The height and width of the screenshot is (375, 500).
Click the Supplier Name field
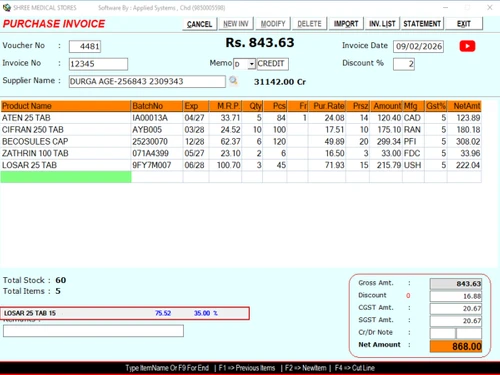[147, 81]
